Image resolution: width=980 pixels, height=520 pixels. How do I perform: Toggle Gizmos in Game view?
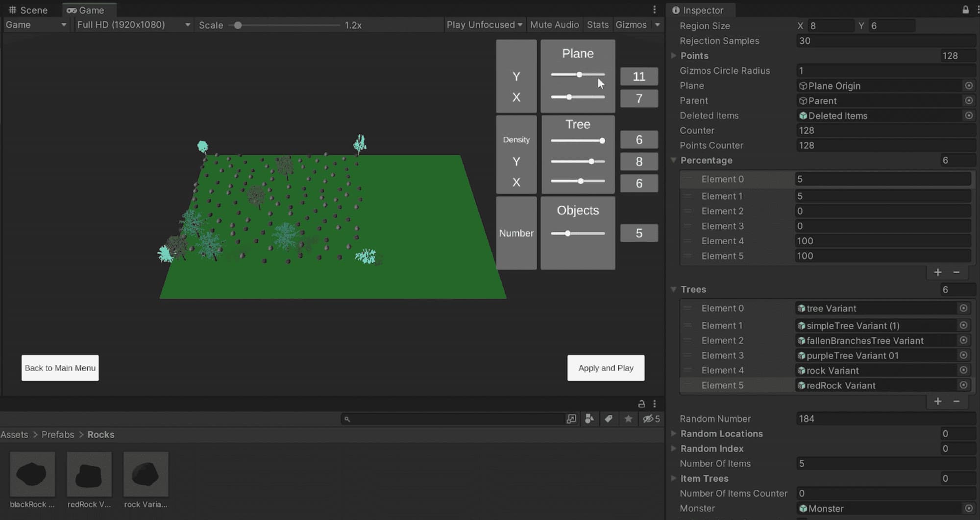(x=631, y=24)
